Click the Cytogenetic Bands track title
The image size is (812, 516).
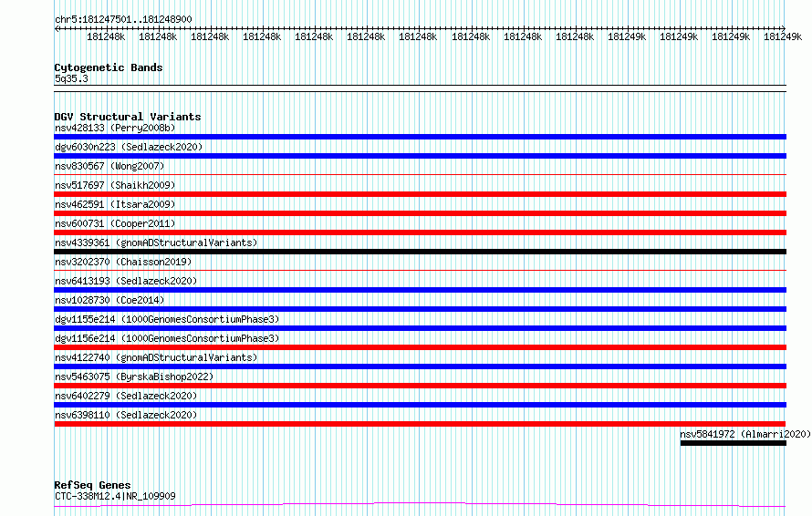click(109, 67)
